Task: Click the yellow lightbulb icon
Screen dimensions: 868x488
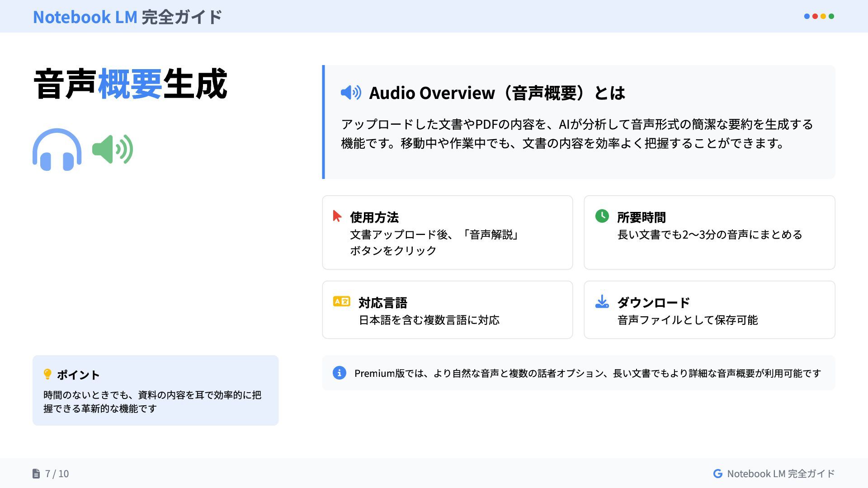Action: click(47, 374)
